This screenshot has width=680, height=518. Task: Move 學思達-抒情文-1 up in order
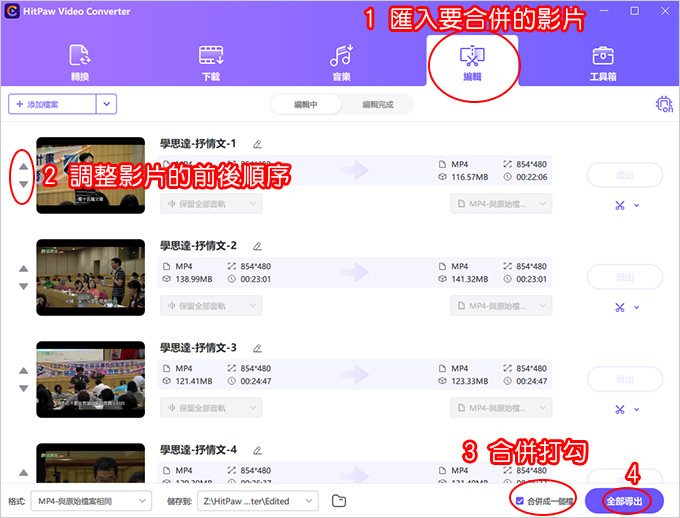pyautogui.click(x=23, y=167)
